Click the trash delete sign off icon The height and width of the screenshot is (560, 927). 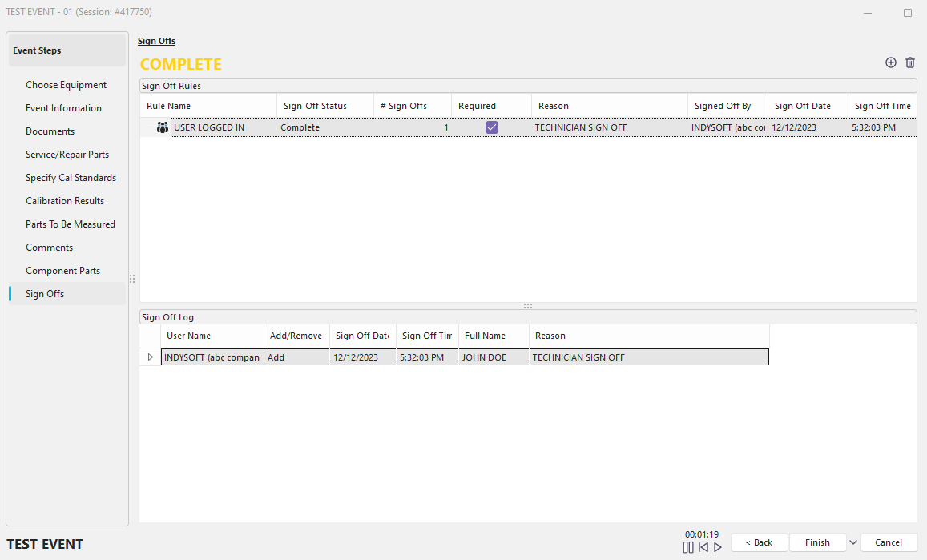point(910,62)
